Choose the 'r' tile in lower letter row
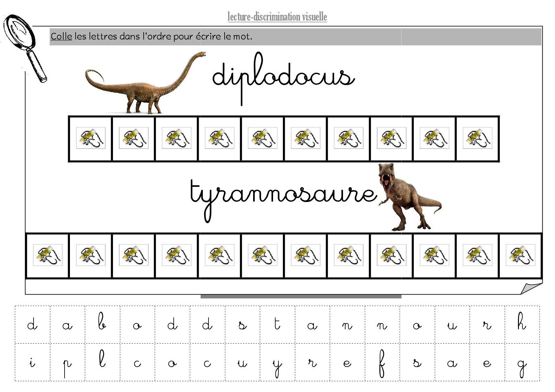Screen dimensions: 555x392 [312, 362]
